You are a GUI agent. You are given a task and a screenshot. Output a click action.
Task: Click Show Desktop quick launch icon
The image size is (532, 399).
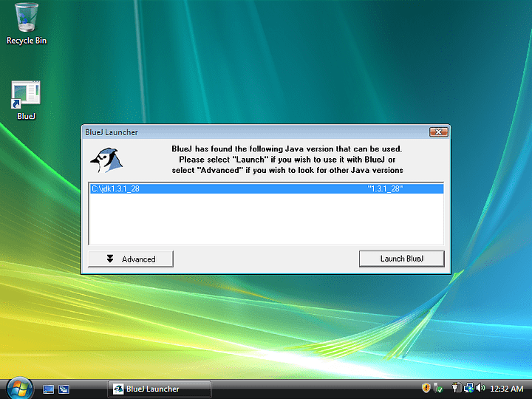pyautogui.click(x=48, y=389)
